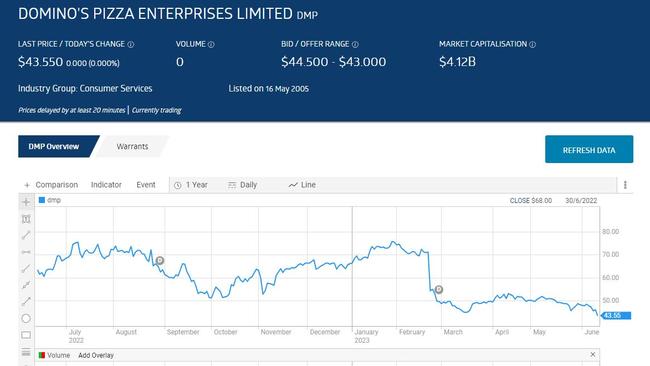Viewport: 650px width, 366px height.
Task: Select the crosshair tool in chart sidebar
Action: pos(26,202)
